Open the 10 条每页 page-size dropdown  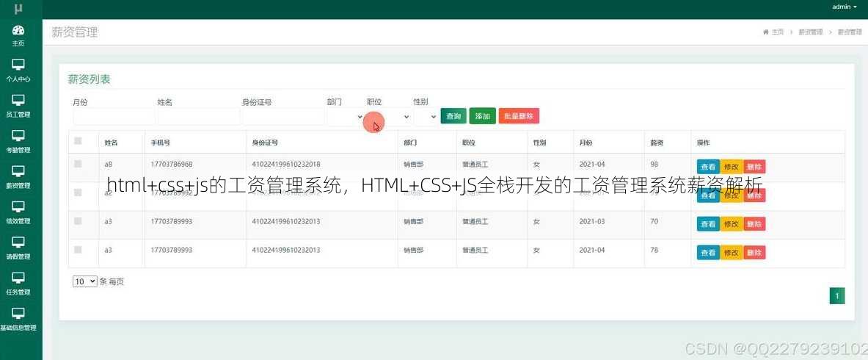click(x=84, y=282)
